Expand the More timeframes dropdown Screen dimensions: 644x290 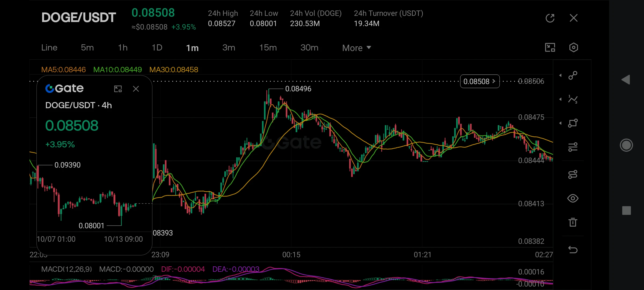357,48
